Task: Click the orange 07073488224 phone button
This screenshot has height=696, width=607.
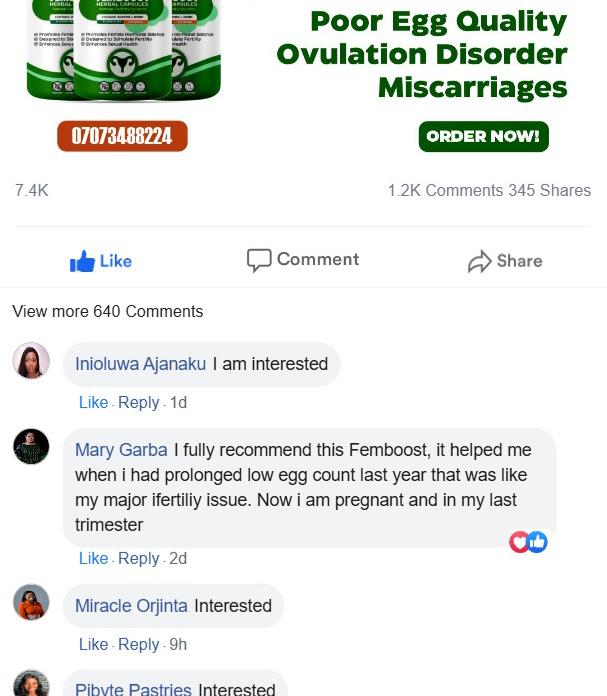Action: click(122, 136)
